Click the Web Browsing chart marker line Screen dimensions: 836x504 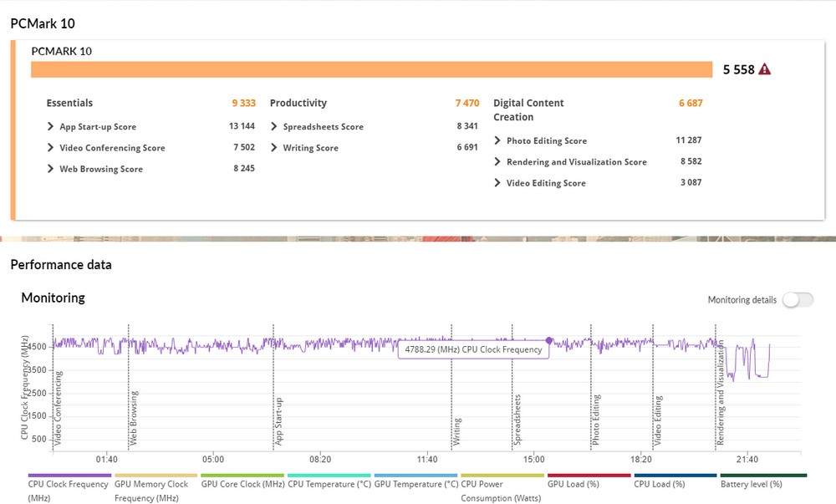coord(129,388)
